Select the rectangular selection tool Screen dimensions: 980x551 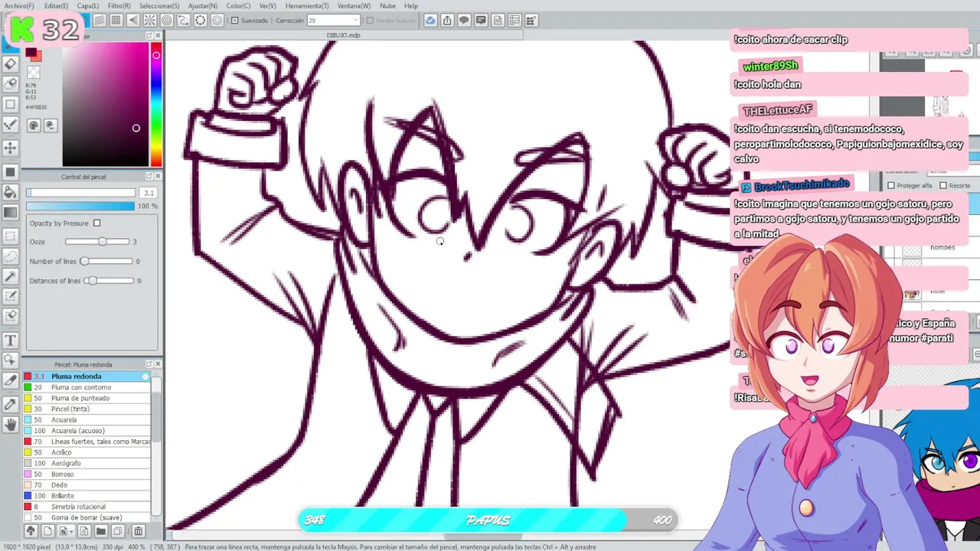11,236
